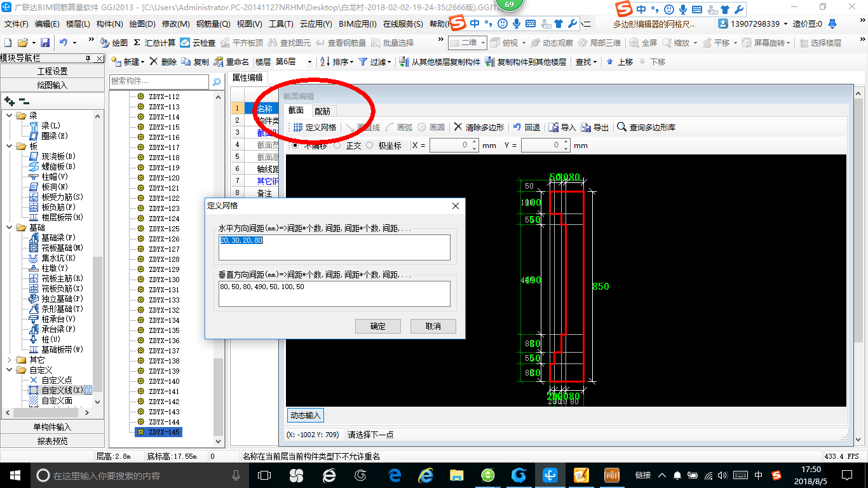Select 集水坑(K) sump pit
The width and height of the screenshot is (868, 488).
pos(52,258)
